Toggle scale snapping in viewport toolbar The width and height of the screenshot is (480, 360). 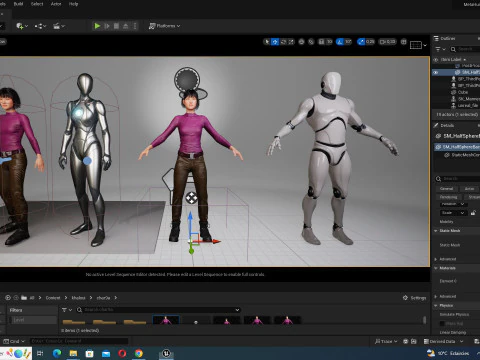(361, 42)
